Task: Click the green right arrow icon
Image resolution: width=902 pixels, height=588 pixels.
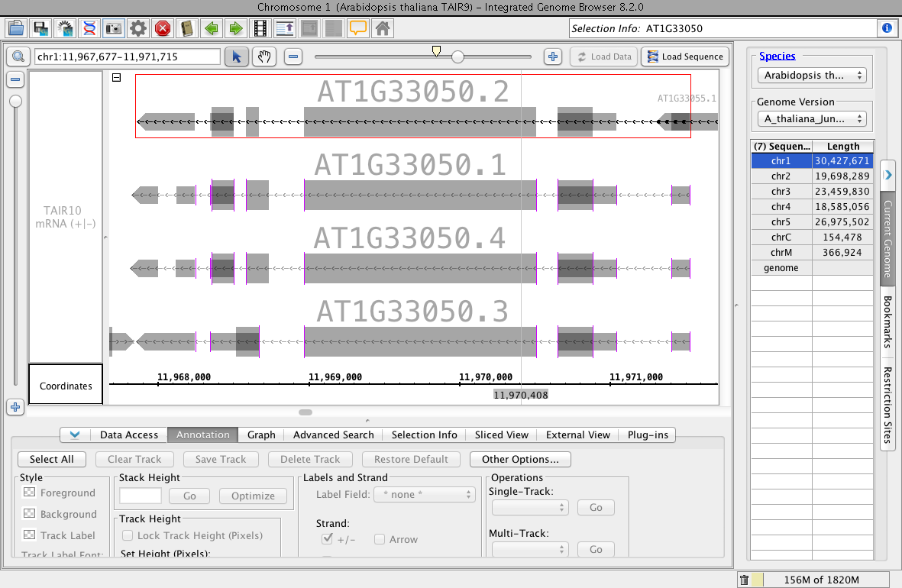Action: (236, 29)
